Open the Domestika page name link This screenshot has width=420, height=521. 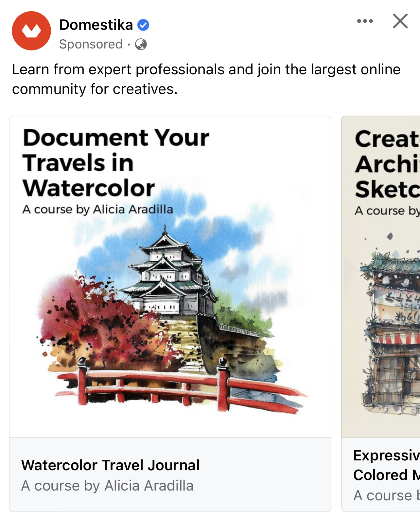96,25
